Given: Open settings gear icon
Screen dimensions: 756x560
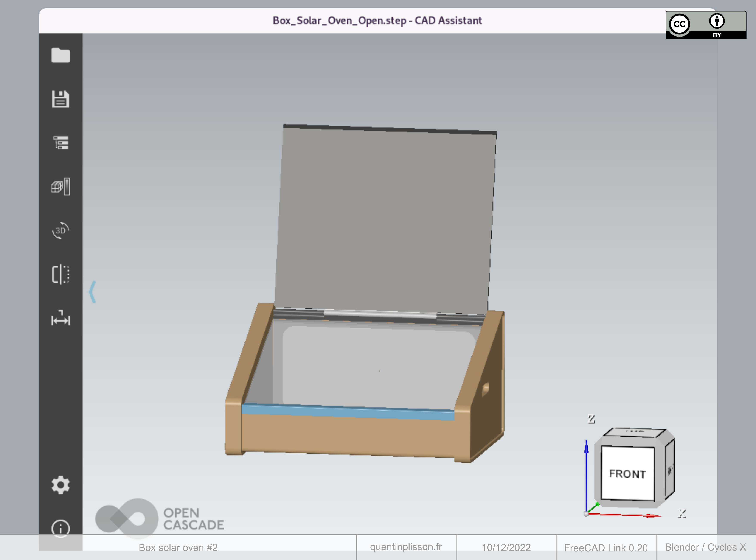Looking at the screenshot, I should point(61,485).
